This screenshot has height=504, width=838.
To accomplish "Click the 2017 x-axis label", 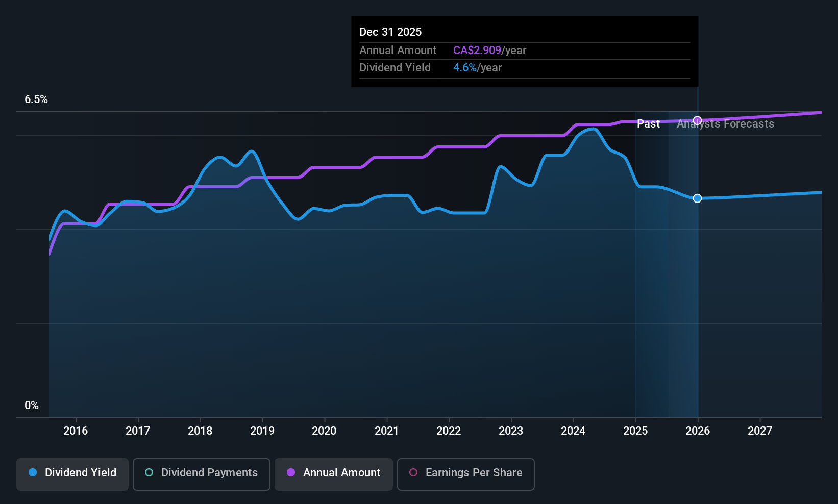I will pos(138,431).
